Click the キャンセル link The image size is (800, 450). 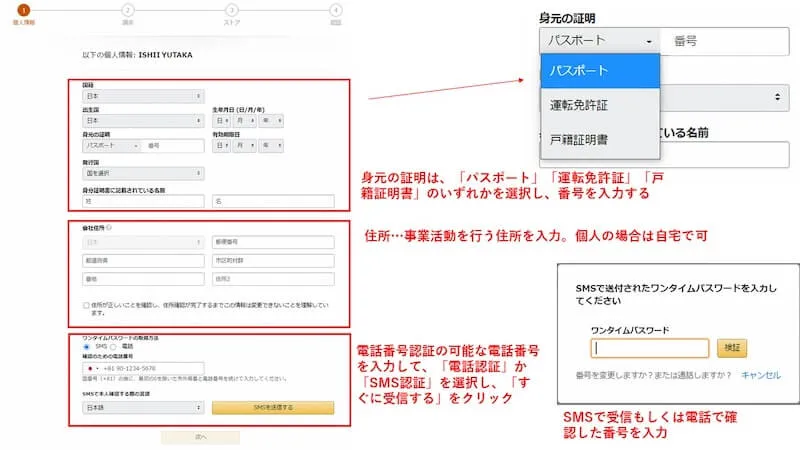pos(760,375)
